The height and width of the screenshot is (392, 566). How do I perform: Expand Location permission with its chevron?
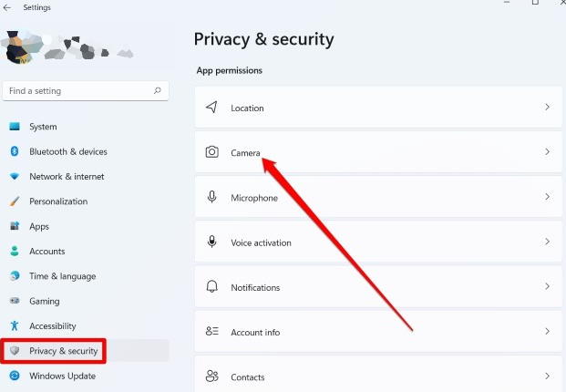[x=547, y=108]
